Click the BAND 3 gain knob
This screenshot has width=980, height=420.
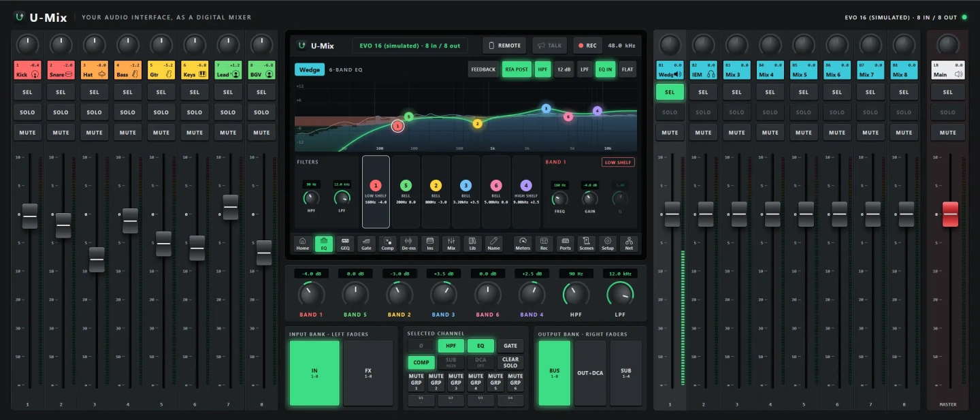point(444,294)
